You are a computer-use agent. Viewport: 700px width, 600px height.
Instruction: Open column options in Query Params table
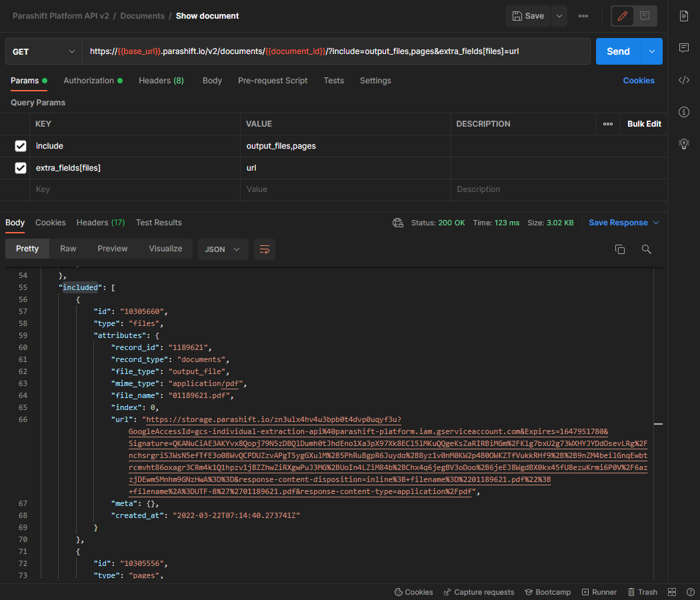tap(608, 124)
